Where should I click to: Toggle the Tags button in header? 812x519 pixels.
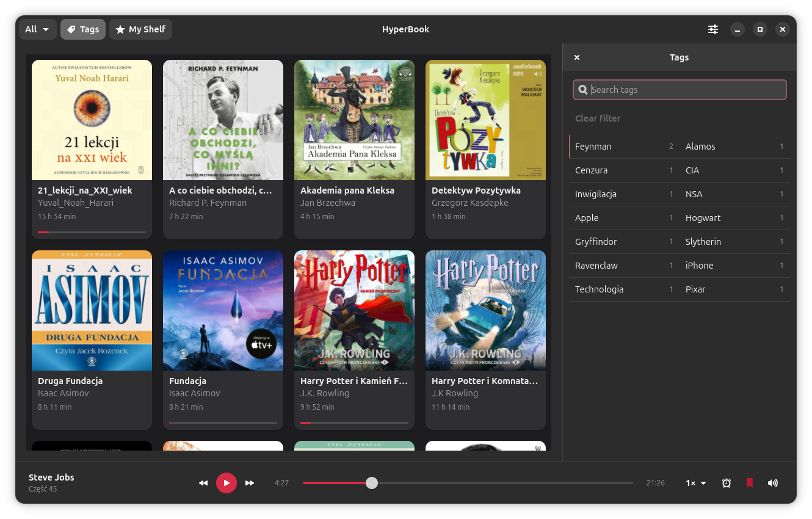point(83,29)
